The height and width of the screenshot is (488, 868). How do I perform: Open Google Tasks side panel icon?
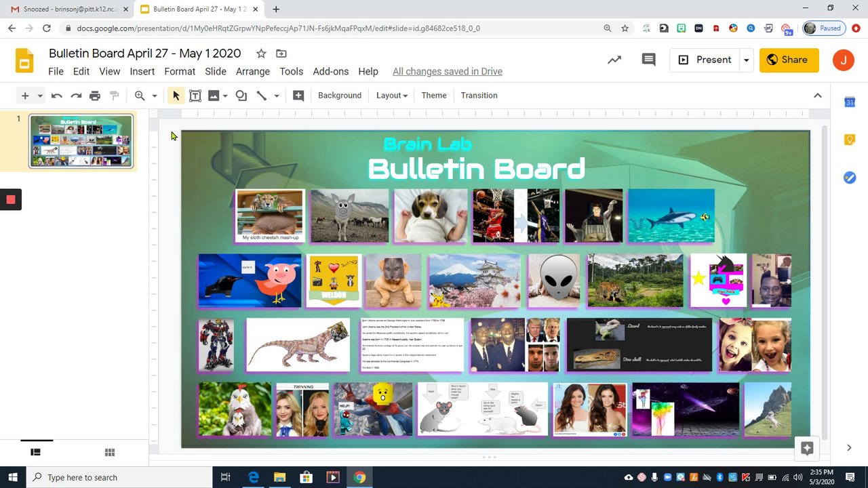(x=850, y=178)
